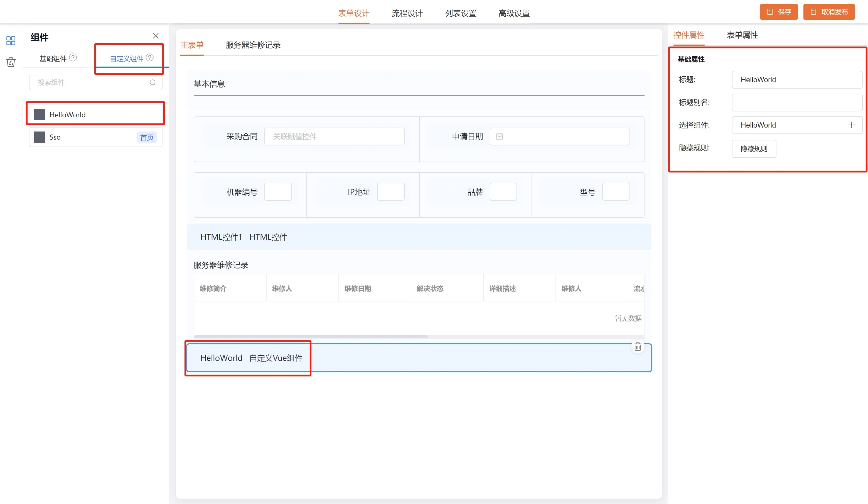The image size is (868, 504).
Task: Switch to 表单属性 tab
Action: [x=742, y=35]
